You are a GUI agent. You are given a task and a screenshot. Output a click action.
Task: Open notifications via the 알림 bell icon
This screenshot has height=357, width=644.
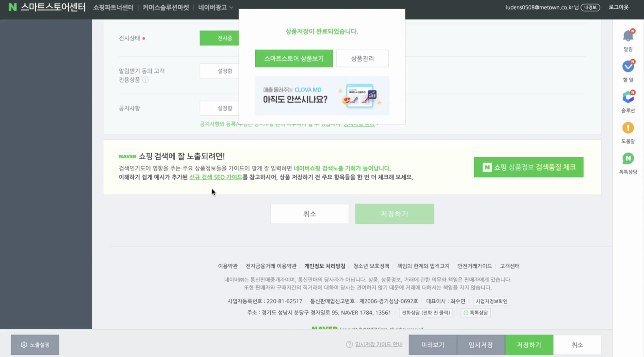(x=628, y=35)
